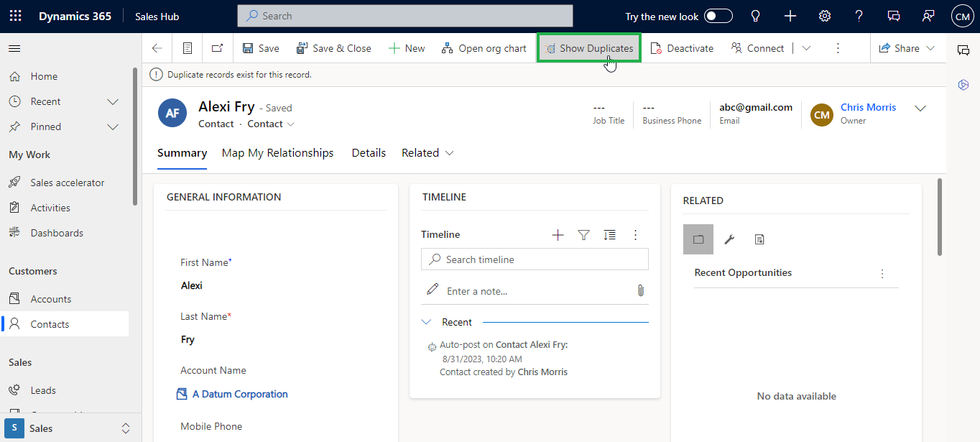Collapse the hamburger site map menu
980x442 pixels.
tap(14, 48)
